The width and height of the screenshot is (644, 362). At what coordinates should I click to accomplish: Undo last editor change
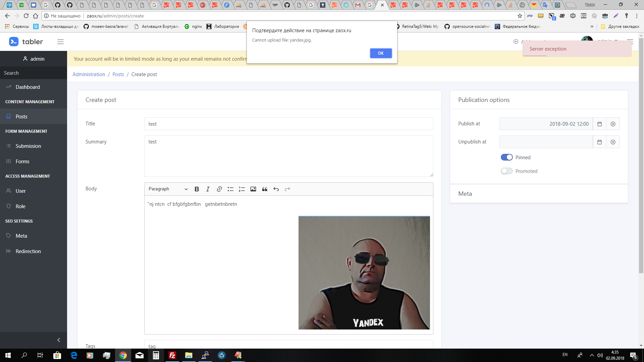276,189
